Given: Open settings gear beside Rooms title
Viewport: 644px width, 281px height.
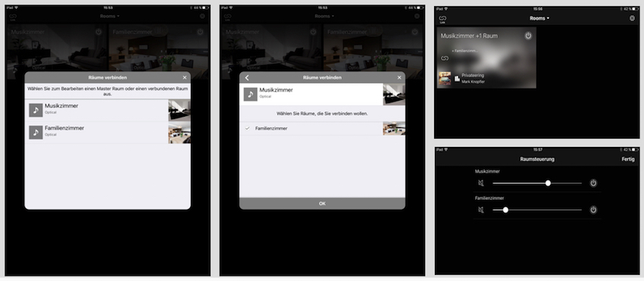Looking at the screenshot, I should [632, 18].
